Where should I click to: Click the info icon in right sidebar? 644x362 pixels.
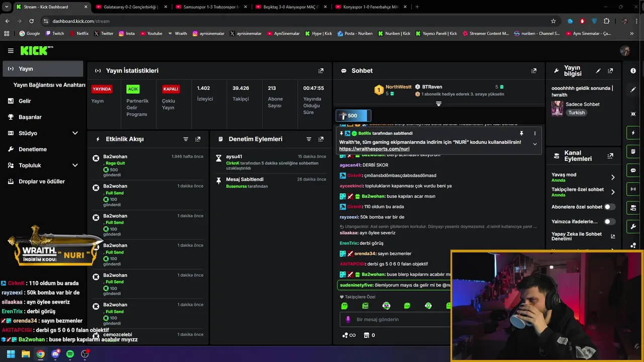pos(633,71)
